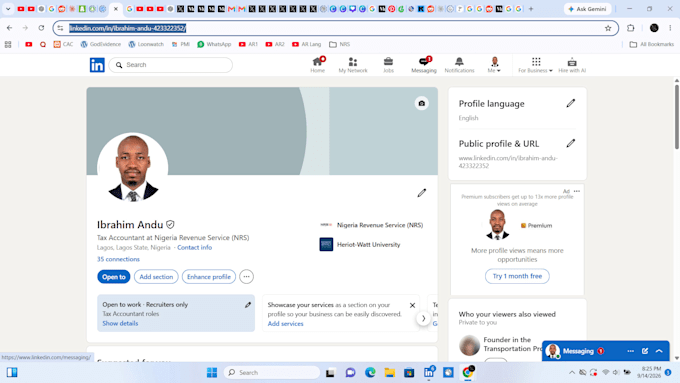
Task: Open the Loomwatch bookmark
Action: pos(146,44)
